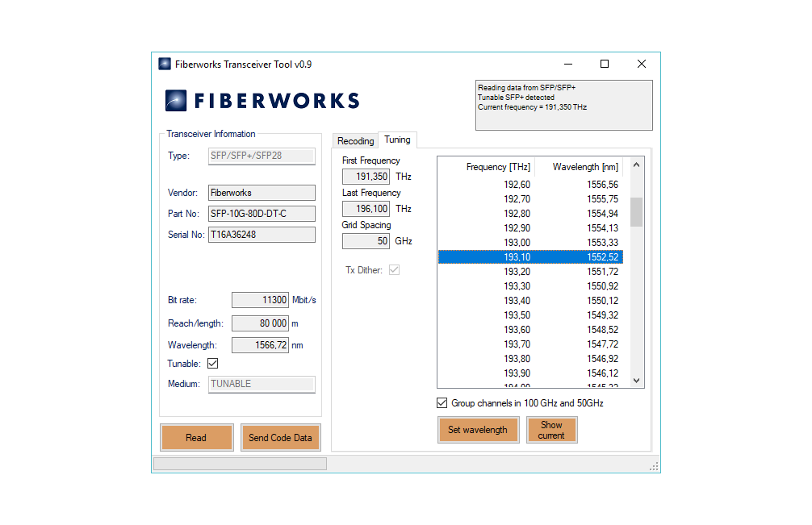Screen dimensions: 812x525
Task: Select the 193,60 THz row
Action: pos(530,330)
